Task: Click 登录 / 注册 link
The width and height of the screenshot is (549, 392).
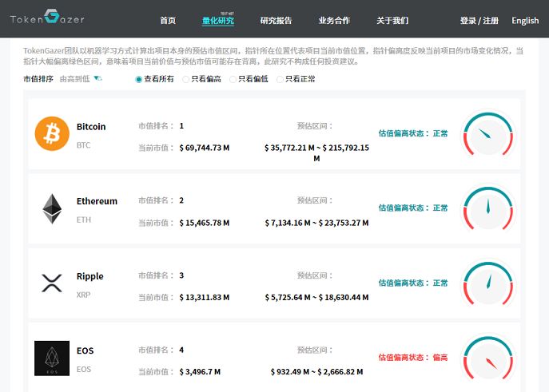Action: click(x=479, y=21)
